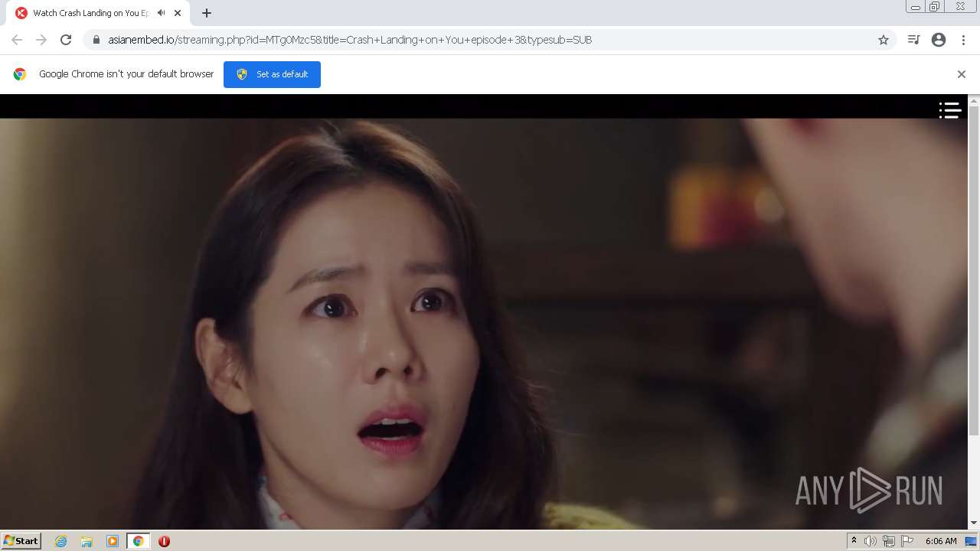980x551 pixels.
Task: Set Chrome as default browser
Action: [272, 74]
